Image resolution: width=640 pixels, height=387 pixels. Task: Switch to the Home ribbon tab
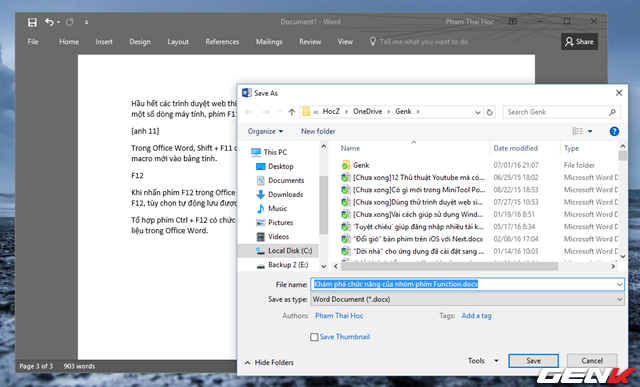(x=69, y=42)
